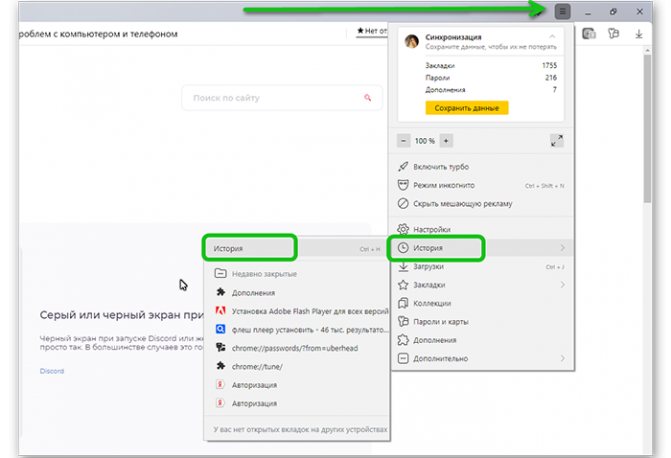Click the Настройки gear icon

point(403,229)
